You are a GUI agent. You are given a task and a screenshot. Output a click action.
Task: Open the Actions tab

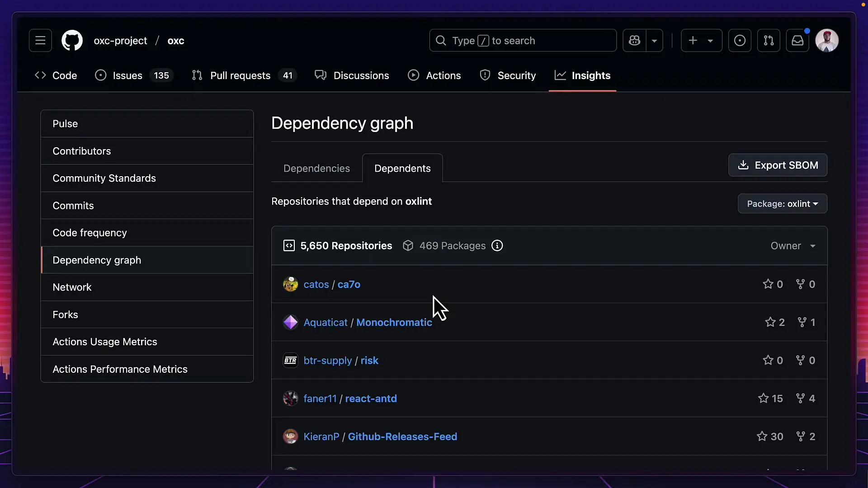point(434,75)
